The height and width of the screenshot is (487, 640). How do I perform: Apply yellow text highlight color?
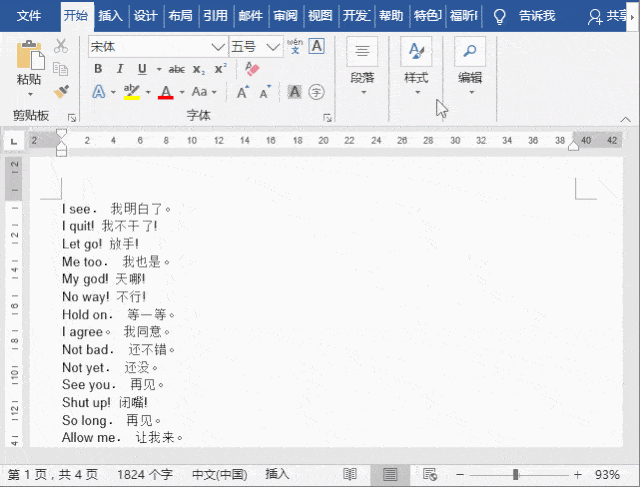tap(131, 91)
